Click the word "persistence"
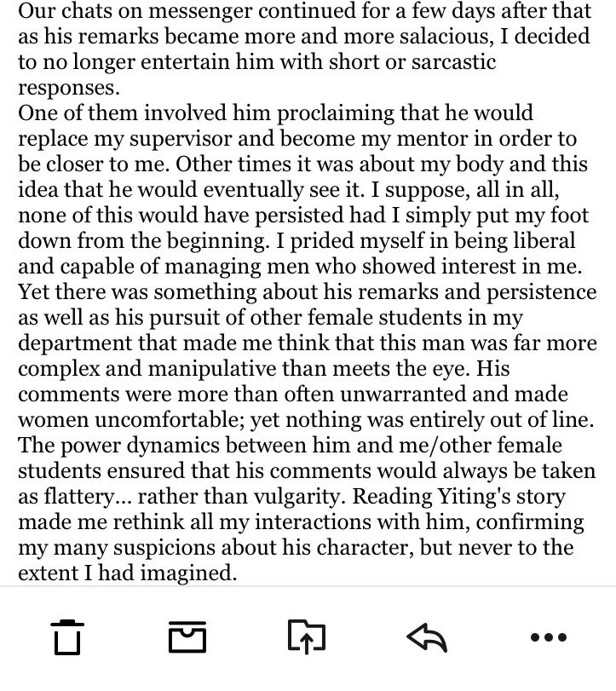This screenshot has height=691, width=616. [x=542, y=292]
